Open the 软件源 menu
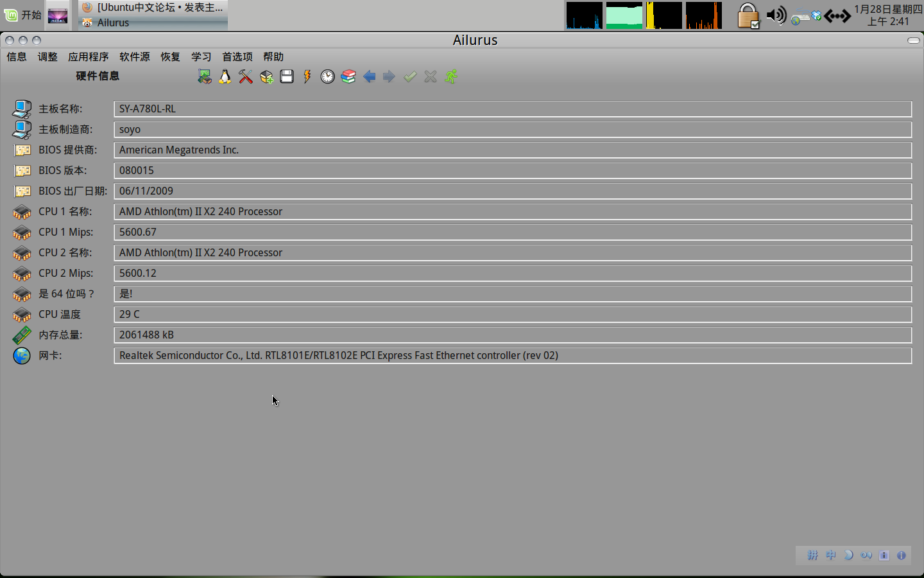 click(135, 57)
